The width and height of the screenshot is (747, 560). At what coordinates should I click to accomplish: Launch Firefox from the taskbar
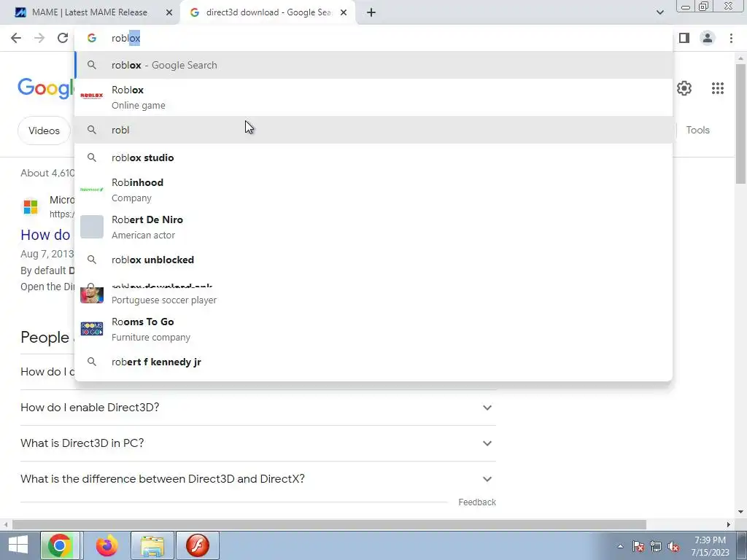[107, 545]
